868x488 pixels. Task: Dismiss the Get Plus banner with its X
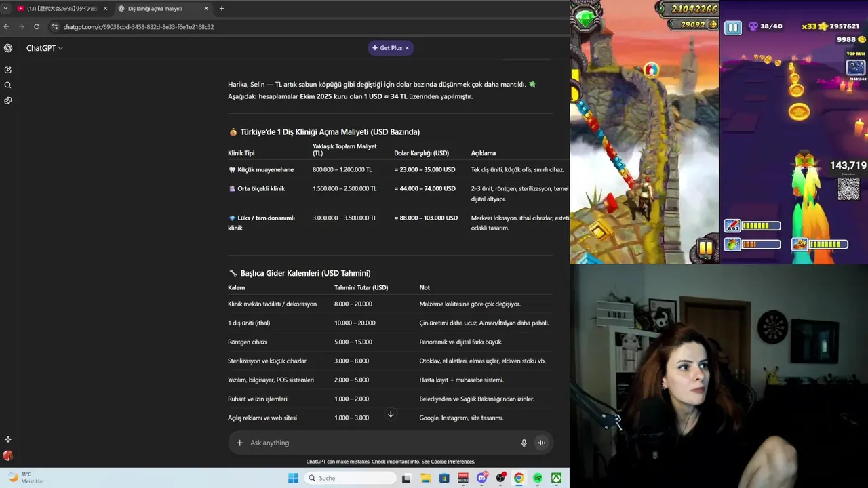pyautogui.click(x=408, y=48)
